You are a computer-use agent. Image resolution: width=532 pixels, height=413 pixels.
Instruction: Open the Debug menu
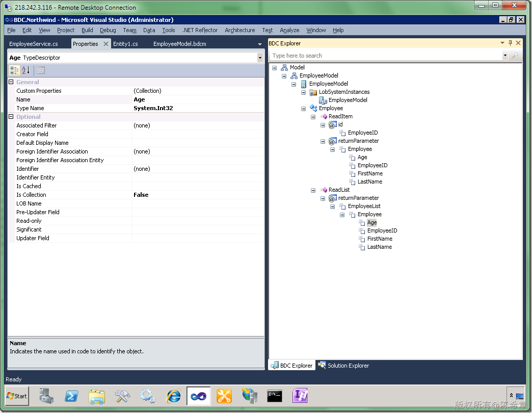pos(108,30)
